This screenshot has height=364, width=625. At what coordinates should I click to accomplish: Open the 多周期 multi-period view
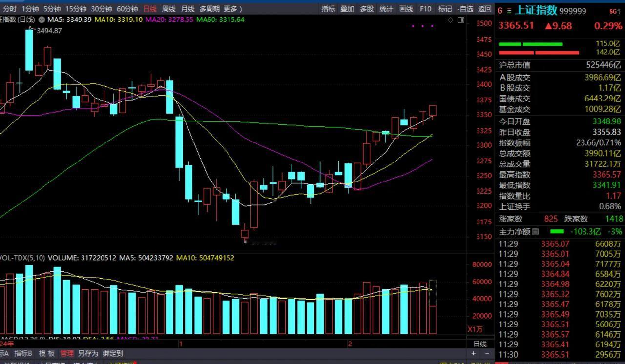tap(209, 9)
